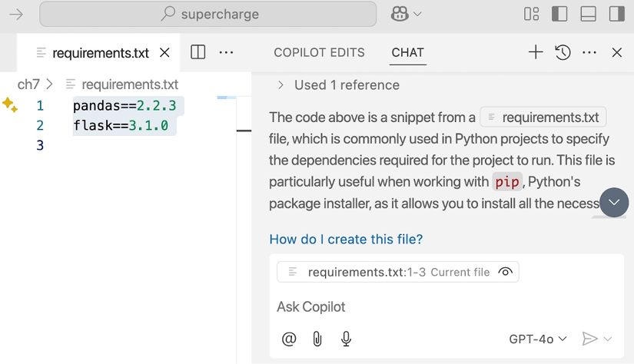Click the @ mention participants icon

(x=289, y=339)
